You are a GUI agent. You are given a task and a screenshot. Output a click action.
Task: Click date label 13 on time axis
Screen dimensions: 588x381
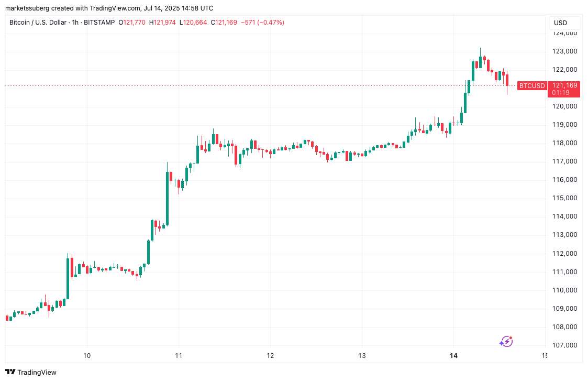coord(362,355)
